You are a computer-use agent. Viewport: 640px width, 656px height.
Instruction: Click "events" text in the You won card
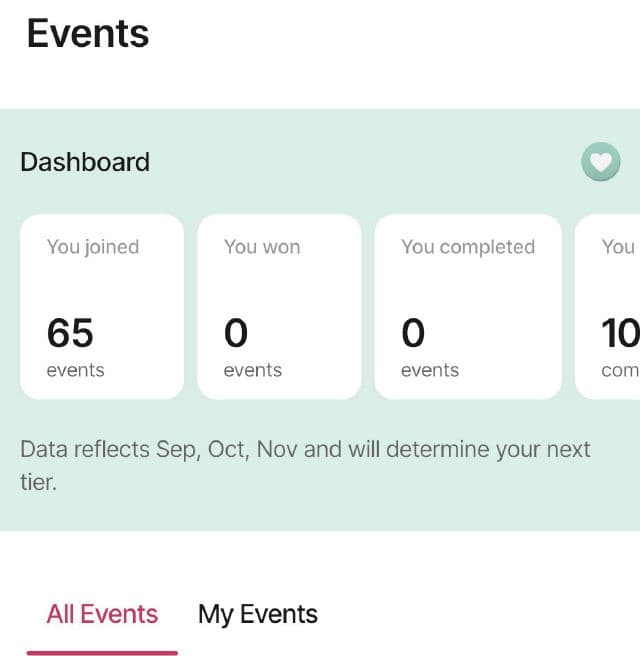coord(253,370)
